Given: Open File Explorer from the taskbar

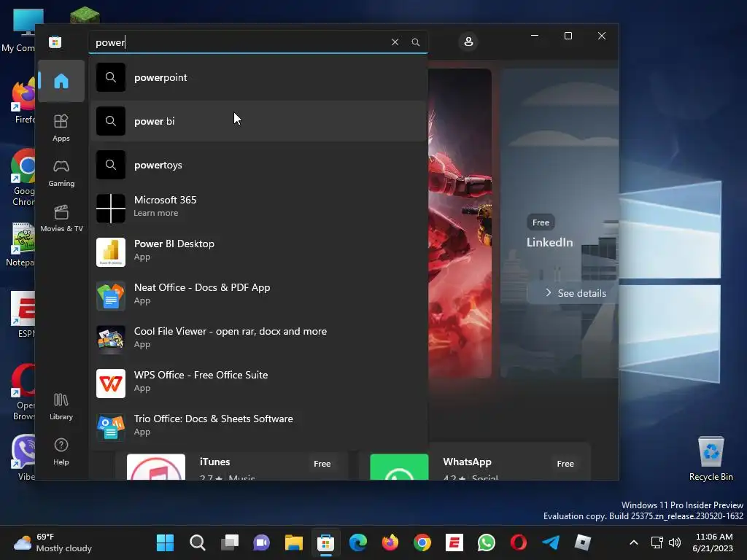Looking at the screenshot, I should pos(294,542).
